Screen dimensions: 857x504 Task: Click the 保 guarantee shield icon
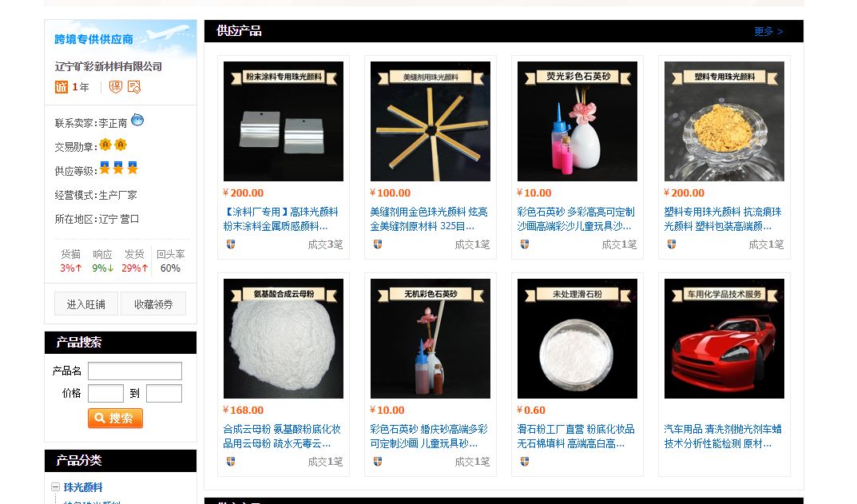115,87
